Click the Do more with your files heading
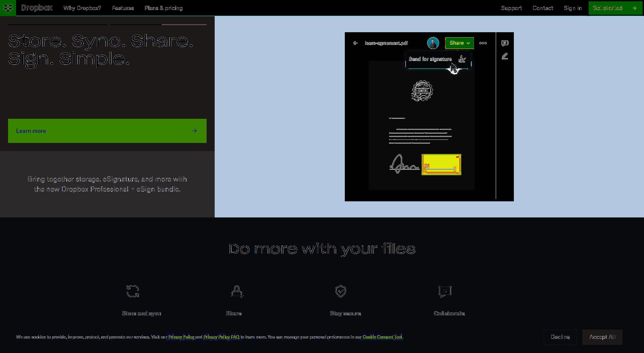 [322, 249]
